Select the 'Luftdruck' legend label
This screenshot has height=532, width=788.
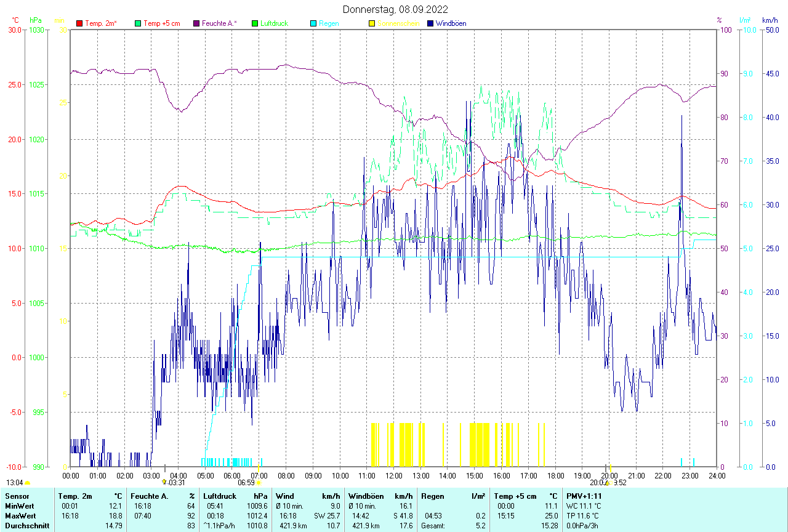[x=275, y=23]
